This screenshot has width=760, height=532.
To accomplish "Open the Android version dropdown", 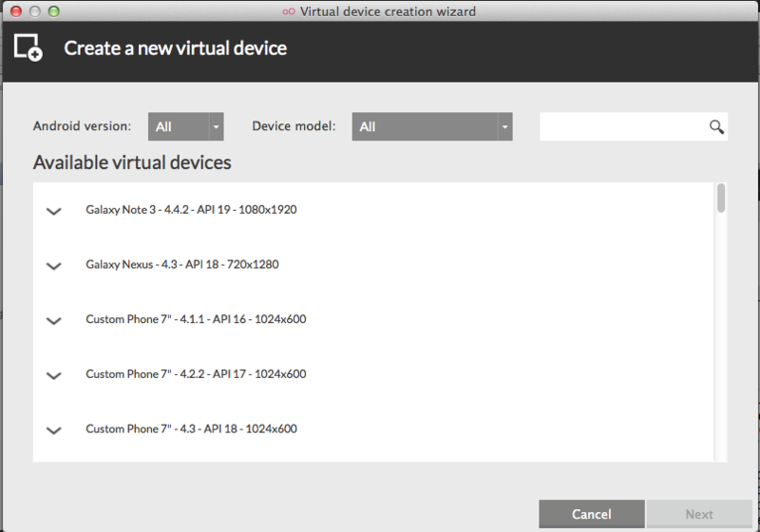I will [x=185, y=126].
